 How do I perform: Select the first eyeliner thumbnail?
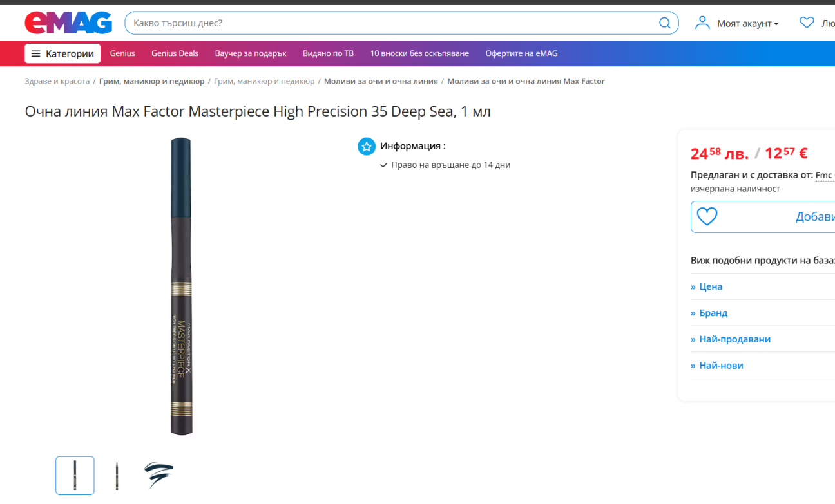tap(75, 476)
